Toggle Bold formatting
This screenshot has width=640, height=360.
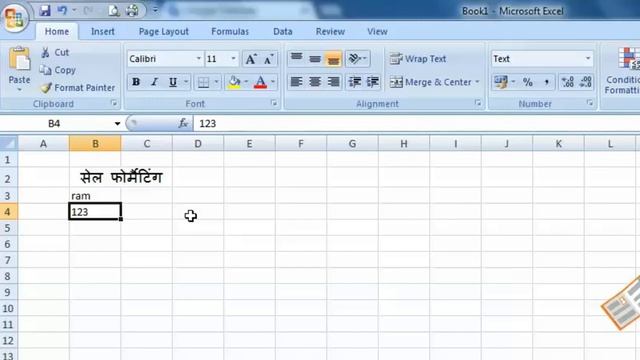coord(136,82)
